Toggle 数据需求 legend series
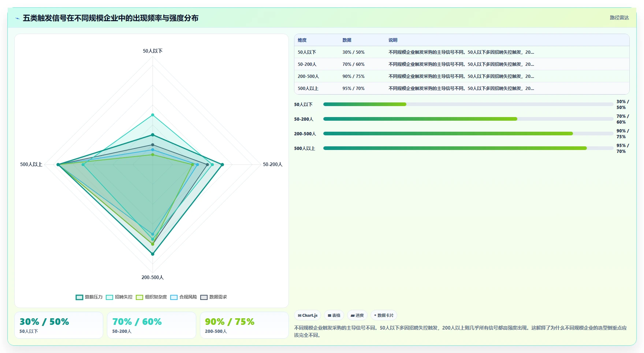This screenshot has width=644, height=353. [213, 297]
